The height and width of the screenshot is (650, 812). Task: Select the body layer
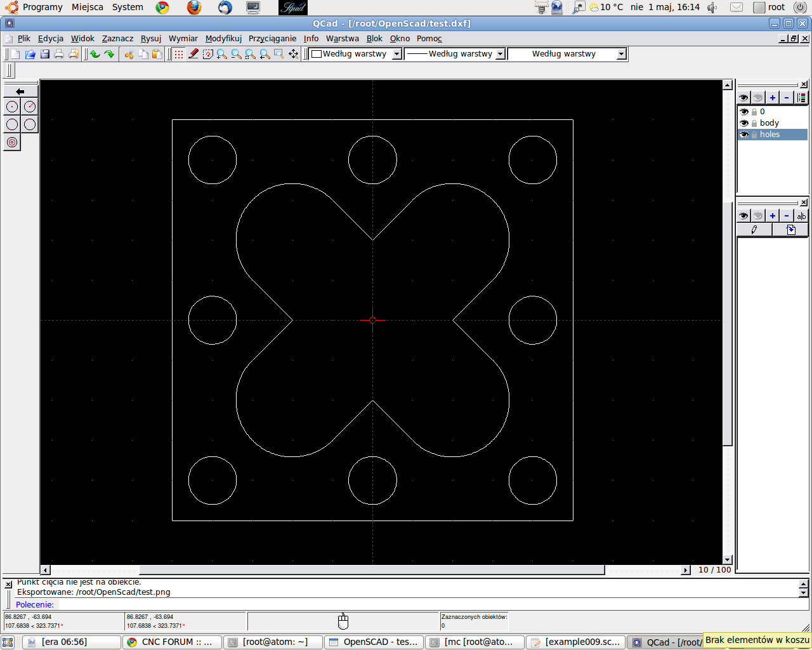[773, 123]
